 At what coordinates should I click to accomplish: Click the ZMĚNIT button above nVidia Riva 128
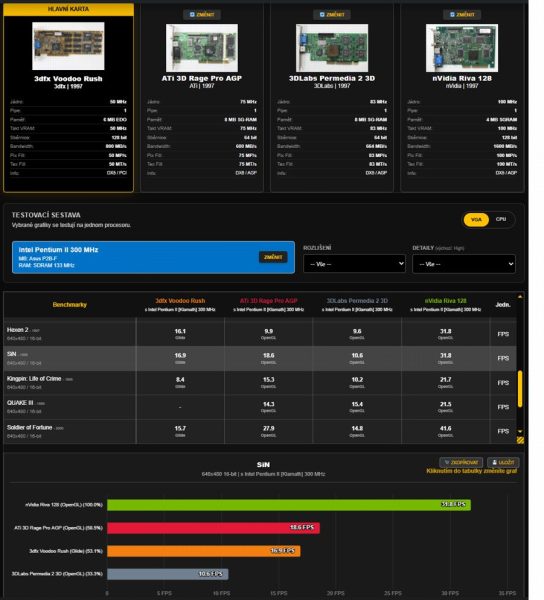[x=462, y=15]
